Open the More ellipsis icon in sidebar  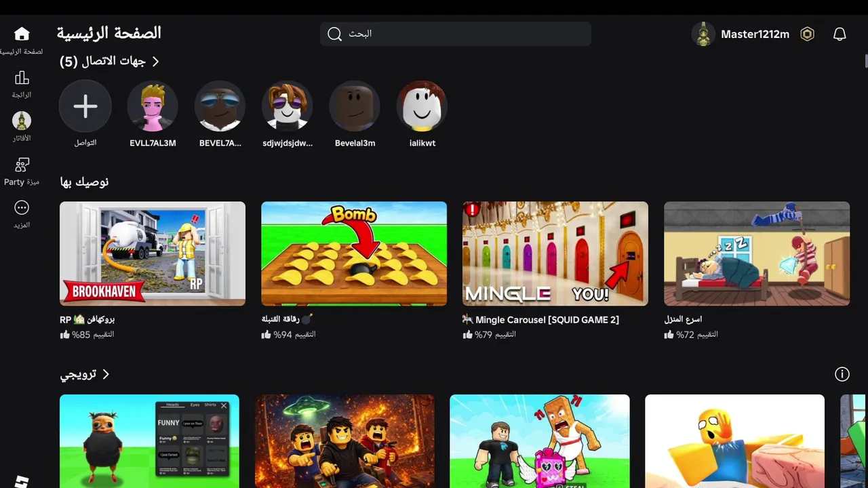click(22, 207)
